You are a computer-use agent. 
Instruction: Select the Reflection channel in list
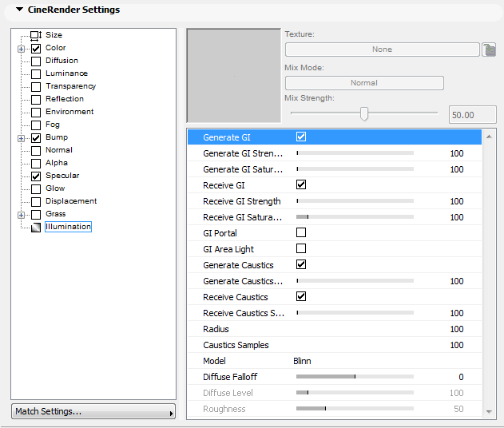click(65, 99)
